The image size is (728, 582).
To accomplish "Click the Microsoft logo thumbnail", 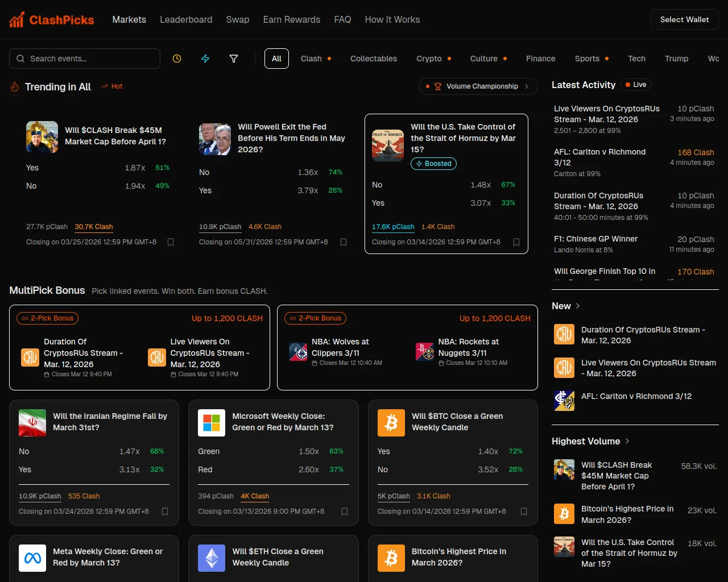I will point(212,423).
